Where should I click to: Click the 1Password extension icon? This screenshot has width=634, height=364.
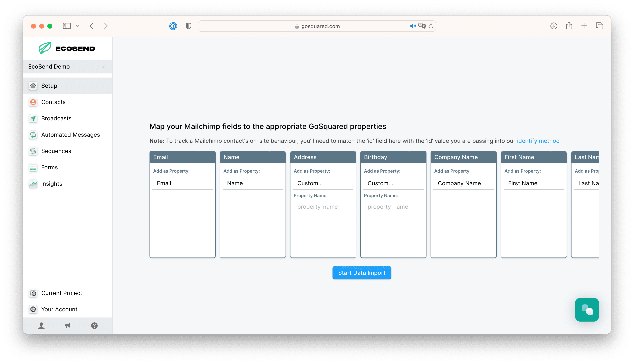pos(173,26)
